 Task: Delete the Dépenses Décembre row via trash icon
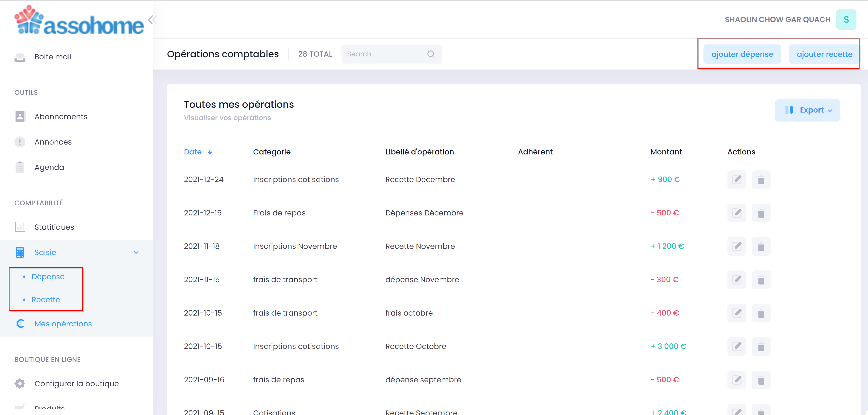point(762,213)
